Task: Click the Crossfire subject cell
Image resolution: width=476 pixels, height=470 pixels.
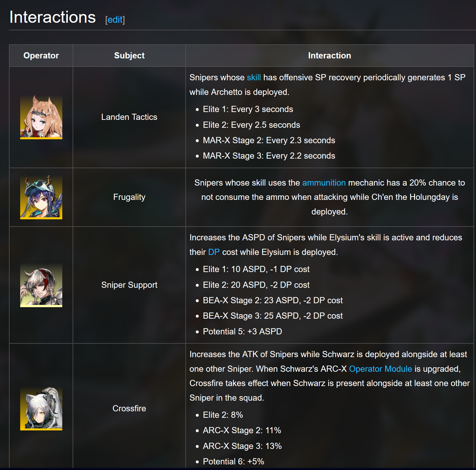Action: [129, 409]
